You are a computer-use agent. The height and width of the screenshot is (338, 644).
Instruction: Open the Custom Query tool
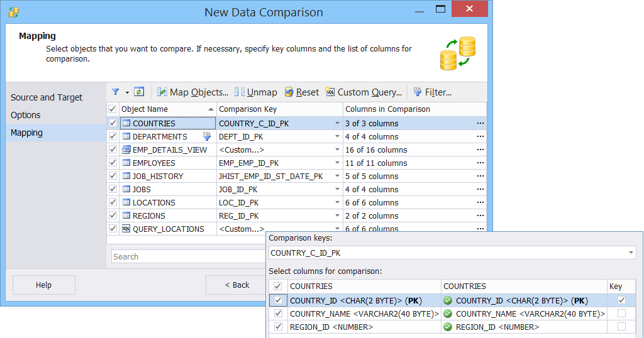364,92
